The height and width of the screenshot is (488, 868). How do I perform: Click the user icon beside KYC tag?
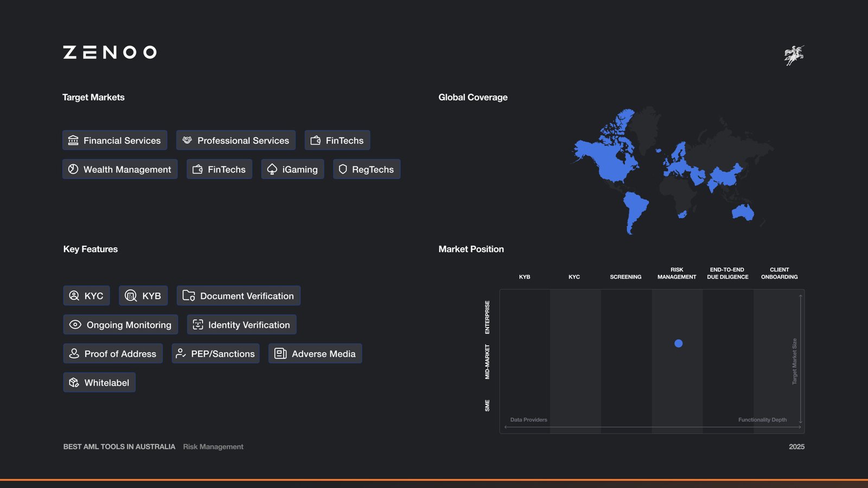click(x=74, y=296)
